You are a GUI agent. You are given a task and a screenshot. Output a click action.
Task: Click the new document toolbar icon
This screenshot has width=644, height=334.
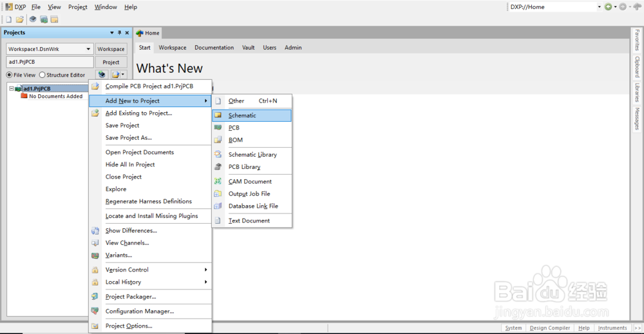8,19
